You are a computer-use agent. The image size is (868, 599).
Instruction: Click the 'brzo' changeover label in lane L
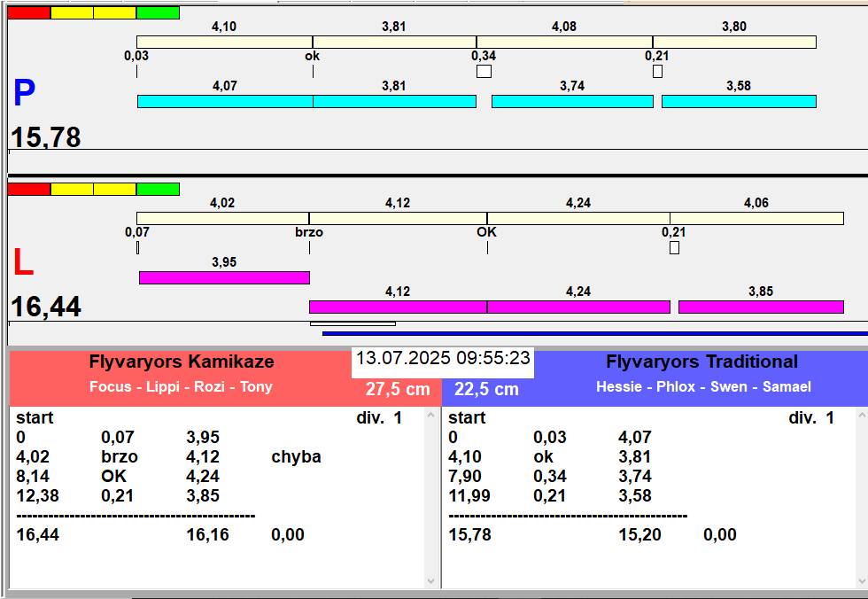click(x=309, y=232)
